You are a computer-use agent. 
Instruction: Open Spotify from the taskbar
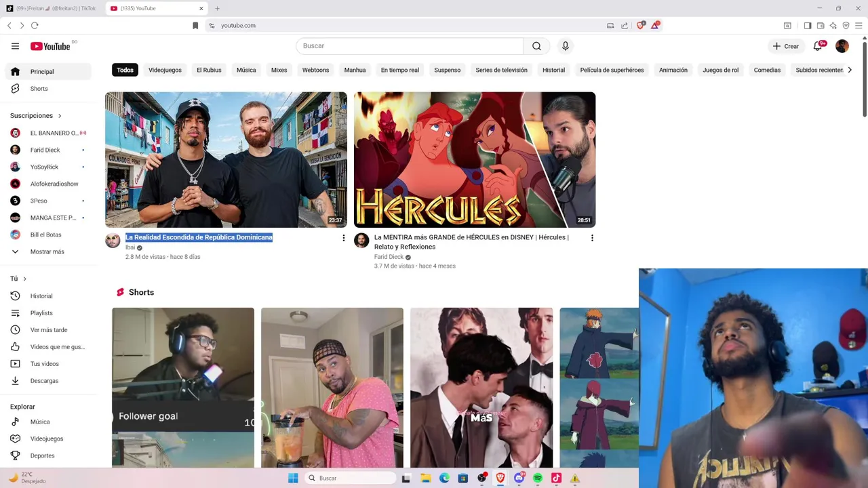click(538, 478)
